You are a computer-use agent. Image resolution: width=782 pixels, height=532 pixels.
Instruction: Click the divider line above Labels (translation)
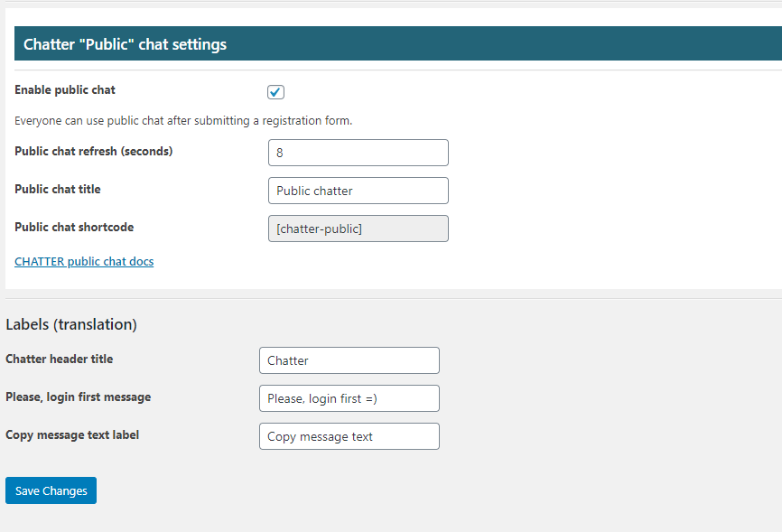394,298
